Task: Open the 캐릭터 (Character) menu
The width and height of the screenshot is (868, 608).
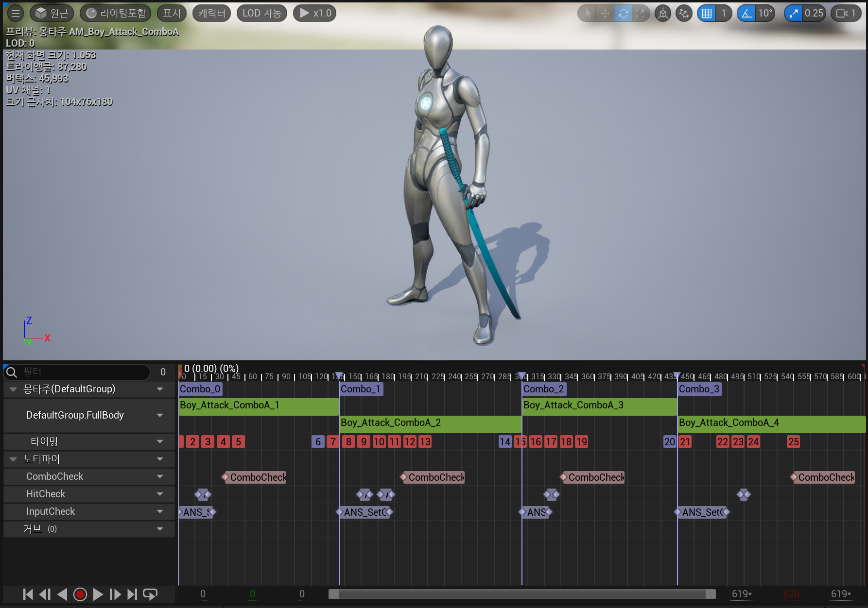Action: pos(212,13)
